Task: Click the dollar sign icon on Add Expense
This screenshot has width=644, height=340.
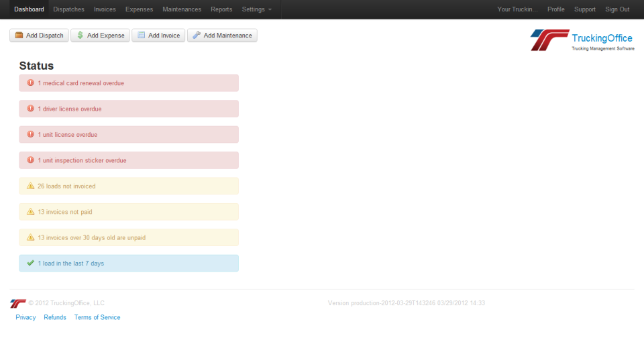Action: coord(80,36)
